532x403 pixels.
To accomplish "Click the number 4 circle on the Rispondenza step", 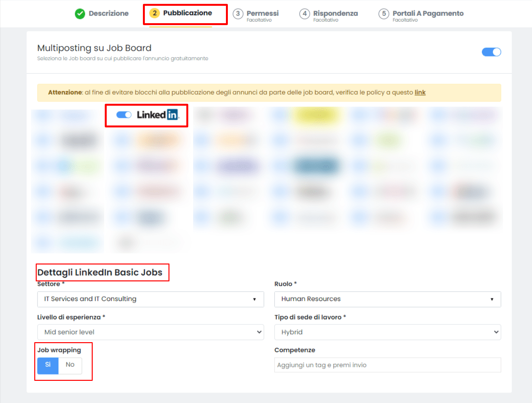I will pyautogui.click(x=305, y=14).
